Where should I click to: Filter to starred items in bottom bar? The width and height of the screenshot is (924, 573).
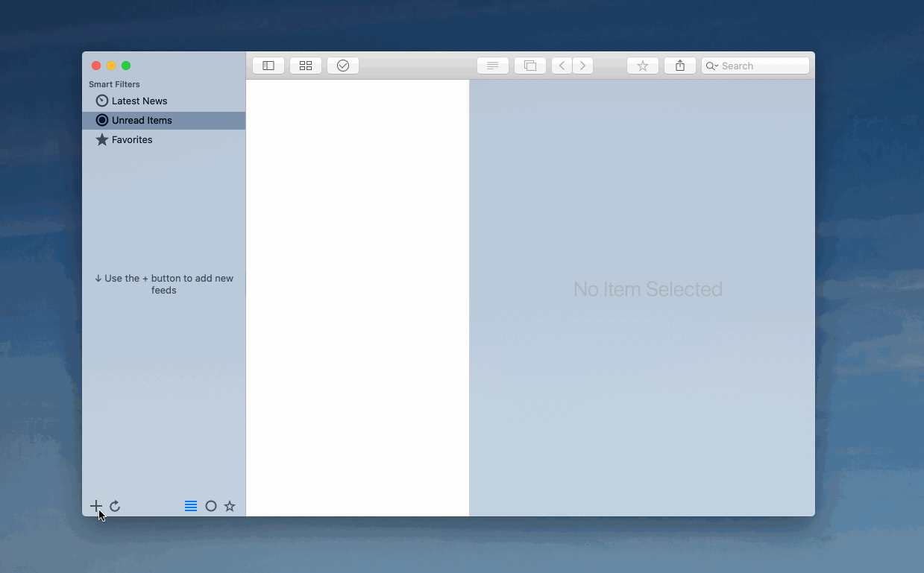[x=230, y=506]
